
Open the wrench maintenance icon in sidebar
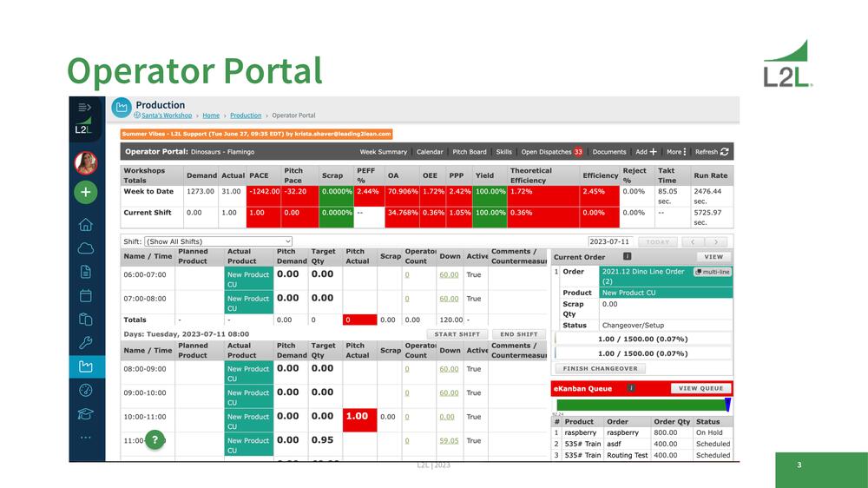[85, 343]
